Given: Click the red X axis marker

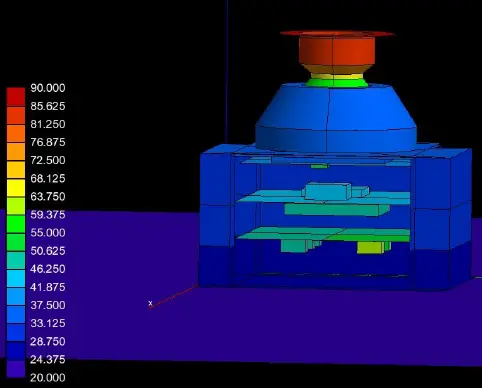Looking at the screenshot, I should pyautogui.click(x=150, y=304).
